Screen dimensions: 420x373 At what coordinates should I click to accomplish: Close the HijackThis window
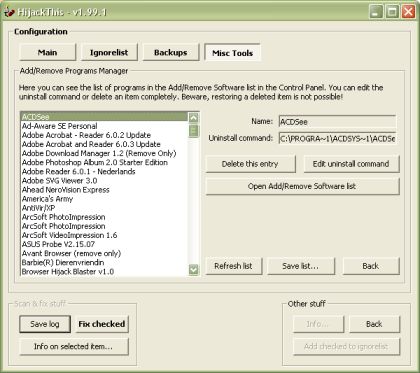point(408,12)
